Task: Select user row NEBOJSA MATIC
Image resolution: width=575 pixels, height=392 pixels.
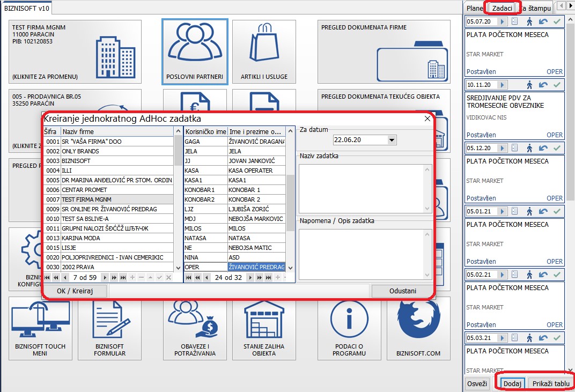Action: coord(235,248)
